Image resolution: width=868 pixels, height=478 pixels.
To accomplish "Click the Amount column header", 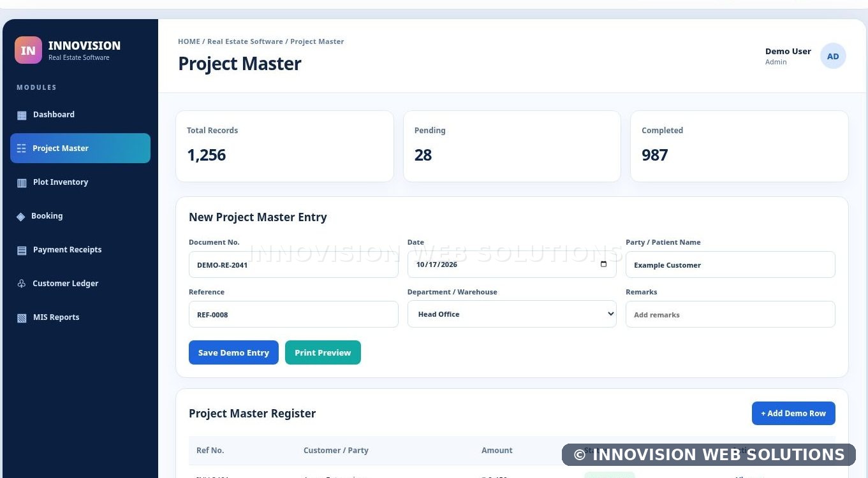I will [x=497, y=451].
